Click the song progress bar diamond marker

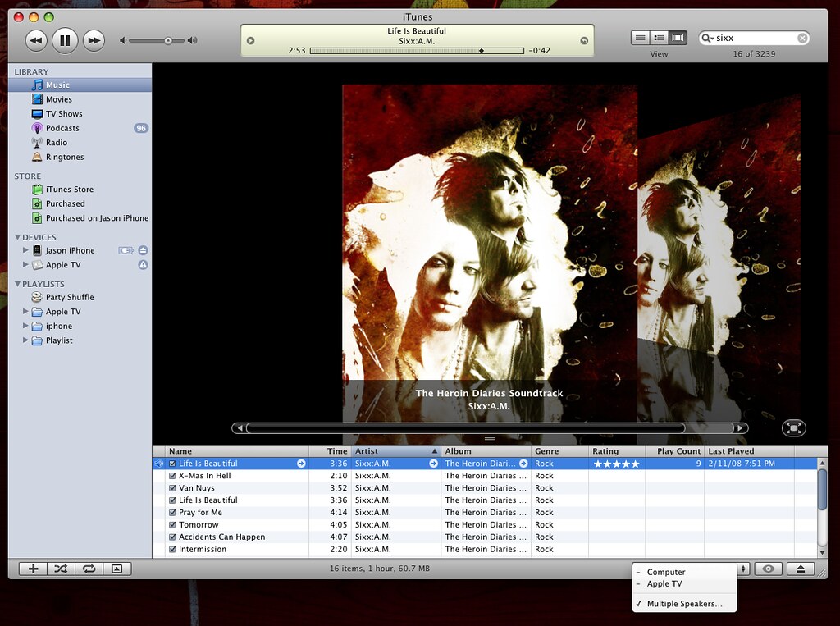(x=481, y=50)
